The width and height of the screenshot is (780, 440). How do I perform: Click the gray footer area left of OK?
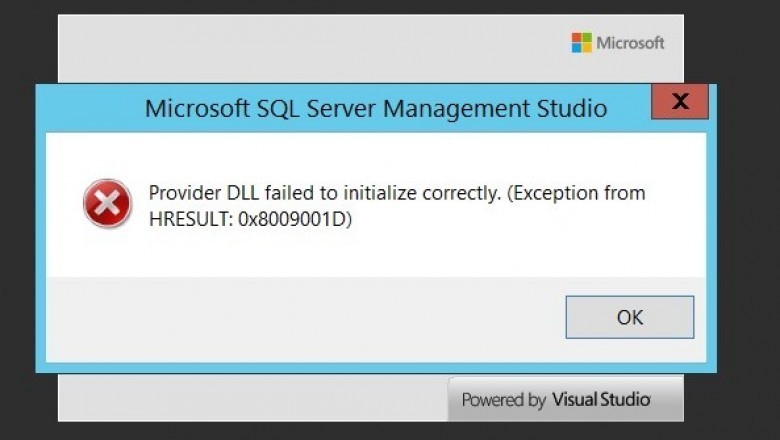300,318
